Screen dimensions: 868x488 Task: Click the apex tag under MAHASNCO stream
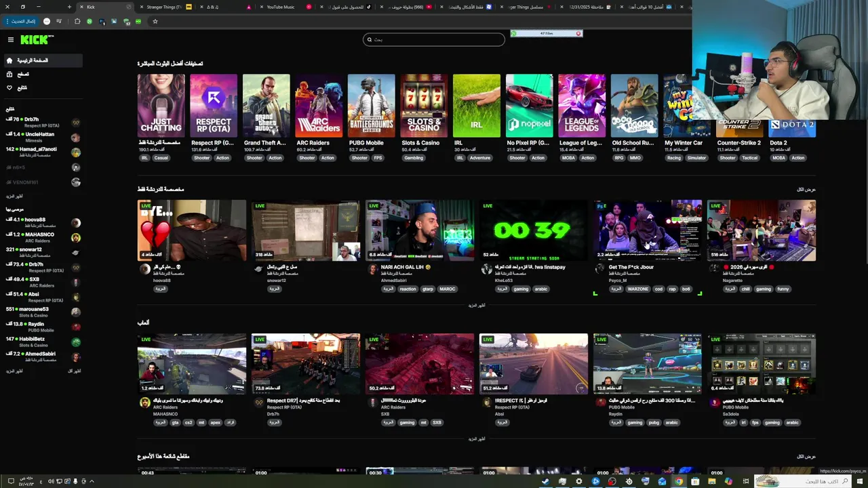(x=216, y=422)
